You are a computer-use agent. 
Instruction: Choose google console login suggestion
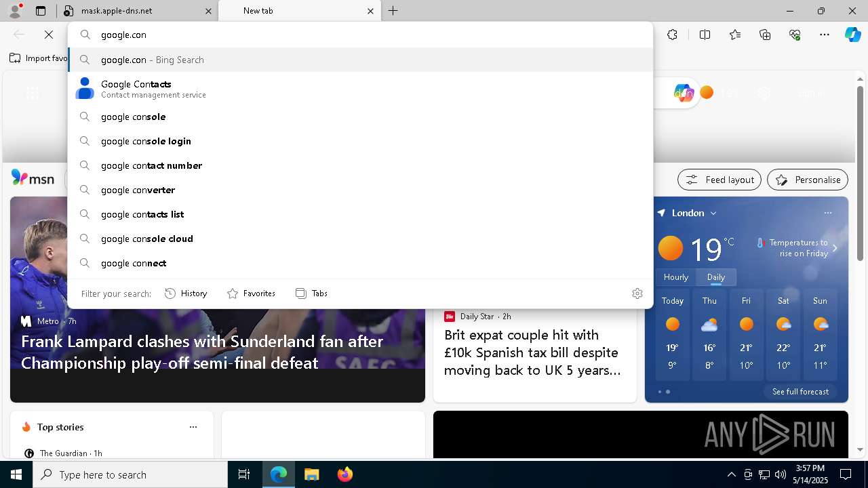(x=361, y=141)
